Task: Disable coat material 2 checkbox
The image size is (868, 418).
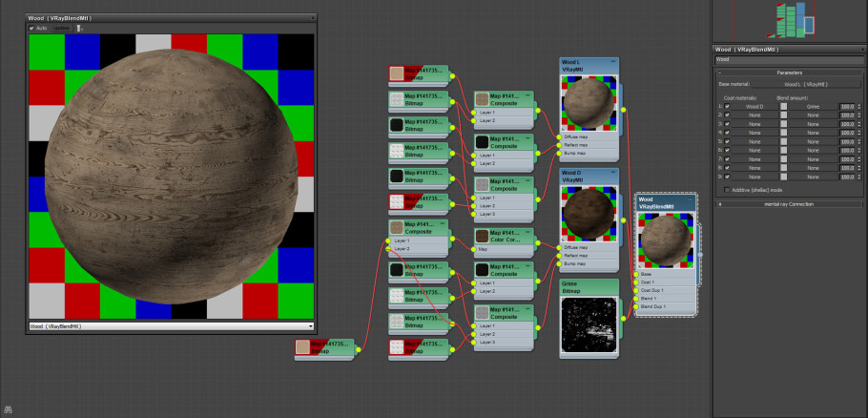Action: click(x=727, y=115)
